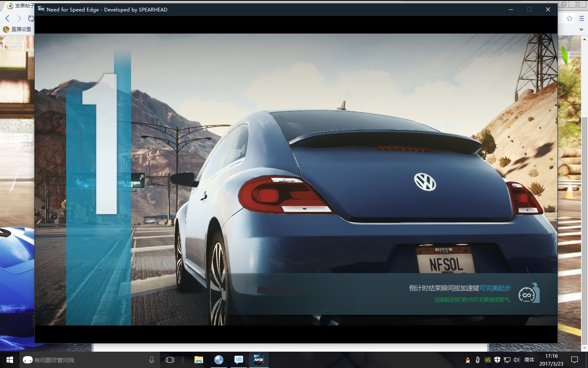Viewport: 588px width, 368px height.
Task: Open the NFS Edge taskbar icon
Action: (x=258, y=360)
